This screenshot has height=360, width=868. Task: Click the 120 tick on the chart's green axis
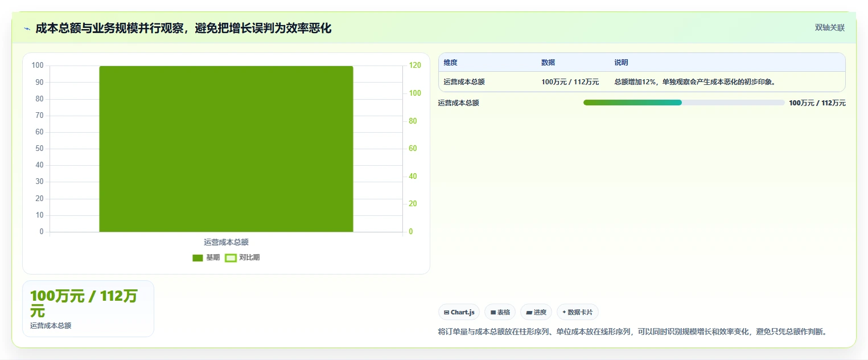click(415, 66)
